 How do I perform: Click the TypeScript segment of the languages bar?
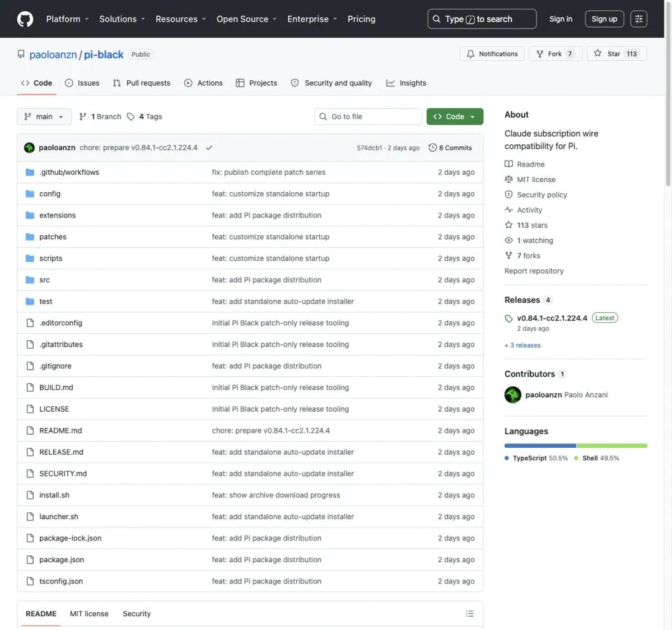540,446
